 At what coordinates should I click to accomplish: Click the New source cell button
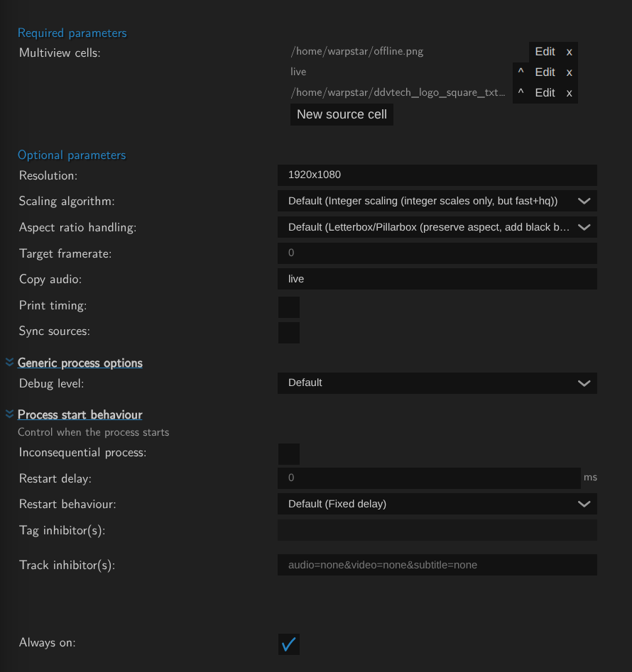point(342,114)
